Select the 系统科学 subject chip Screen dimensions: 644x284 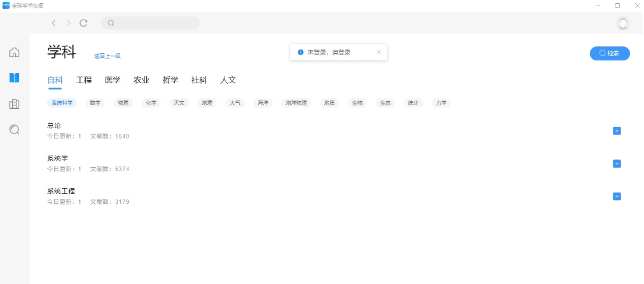pyautogui.click(x=62, y=103)
